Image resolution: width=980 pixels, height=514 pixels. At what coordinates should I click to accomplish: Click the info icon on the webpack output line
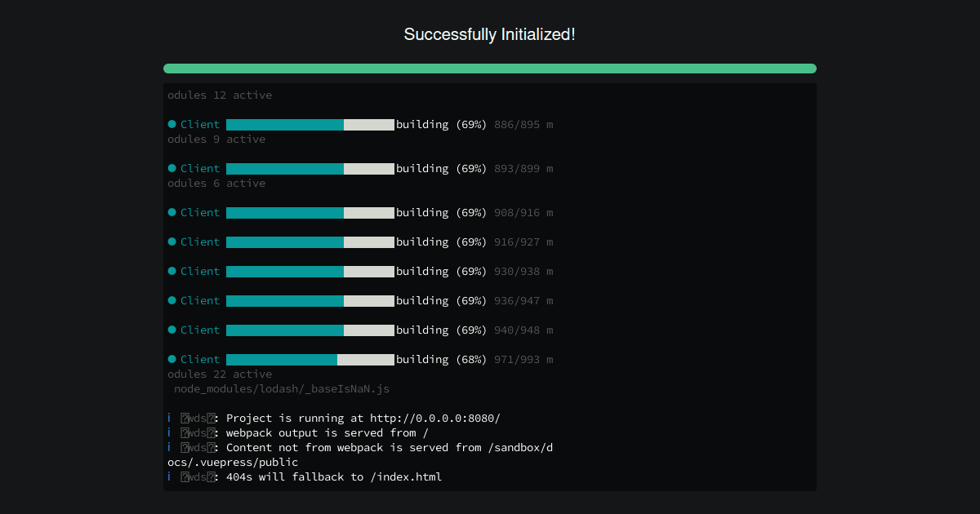(169, 432)
